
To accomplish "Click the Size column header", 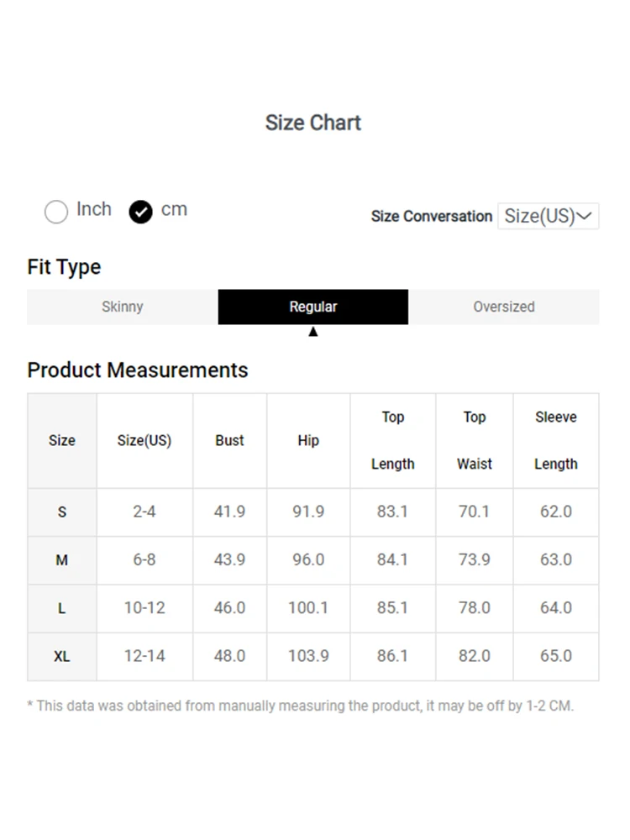I will (62, 440).
